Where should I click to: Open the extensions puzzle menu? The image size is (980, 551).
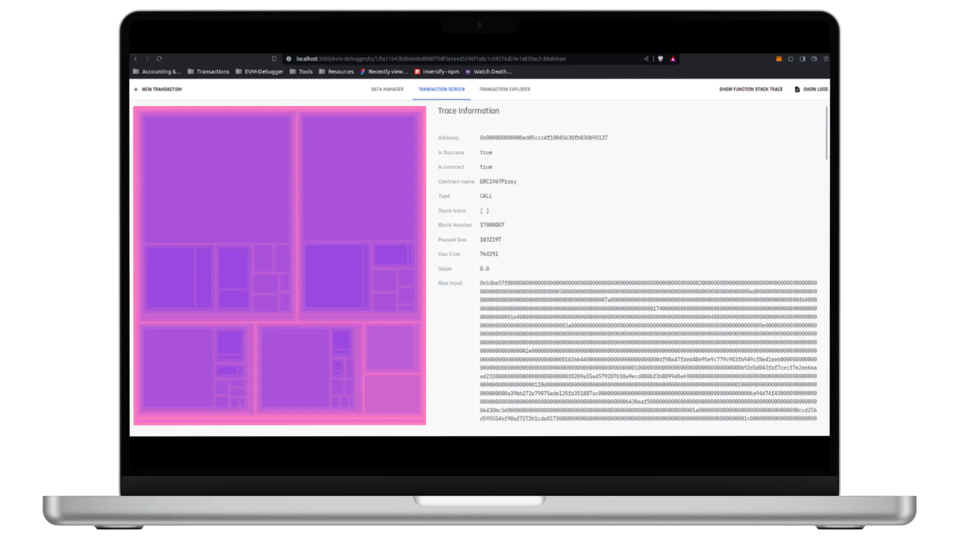(x=791, y=59)
